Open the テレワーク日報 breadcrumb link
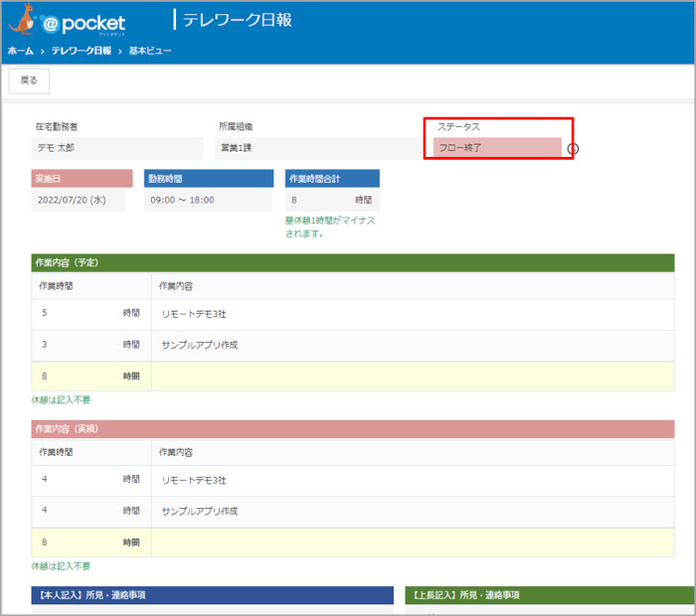The height and width of the screenshot is (616, 696). click(82, 51)
